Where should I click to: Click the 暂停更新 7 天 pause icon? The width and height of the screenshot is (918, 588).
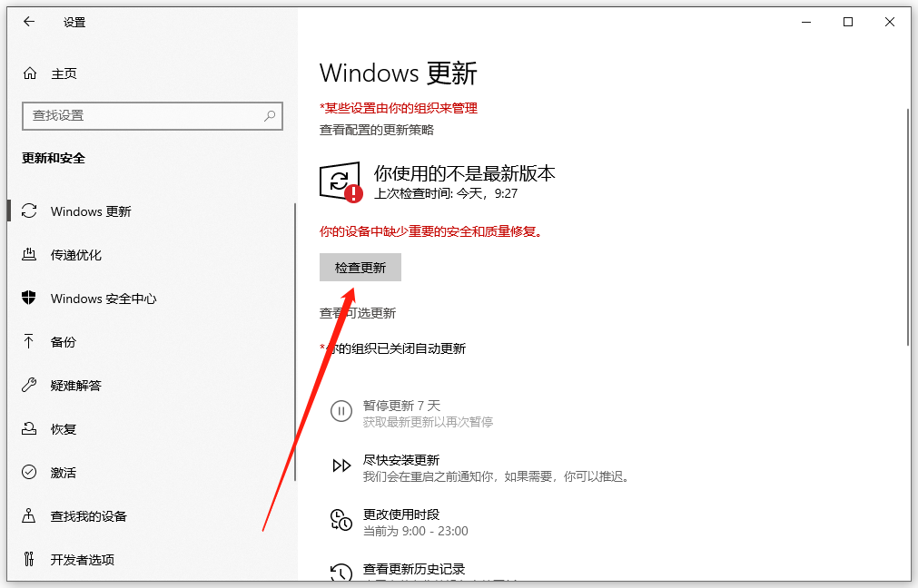tap(341, 411)
